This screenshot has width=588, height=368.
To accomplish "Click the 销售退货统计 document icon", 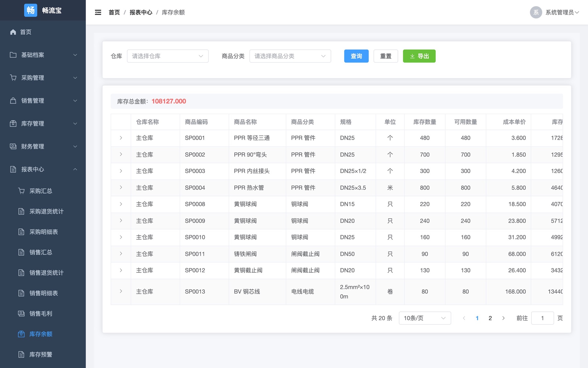I will coord(21,273).
